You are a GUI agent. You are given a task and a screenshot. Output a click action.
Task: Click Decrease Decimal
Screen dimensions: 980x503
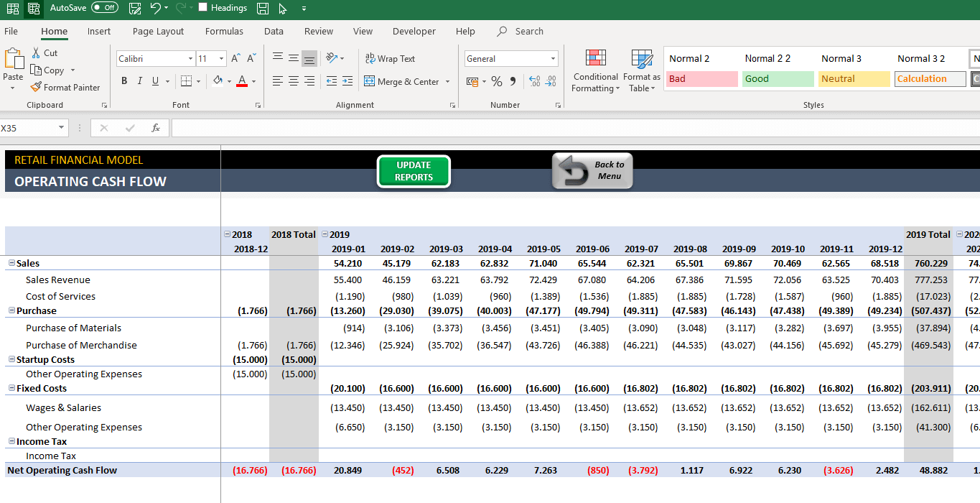[551, 81]
